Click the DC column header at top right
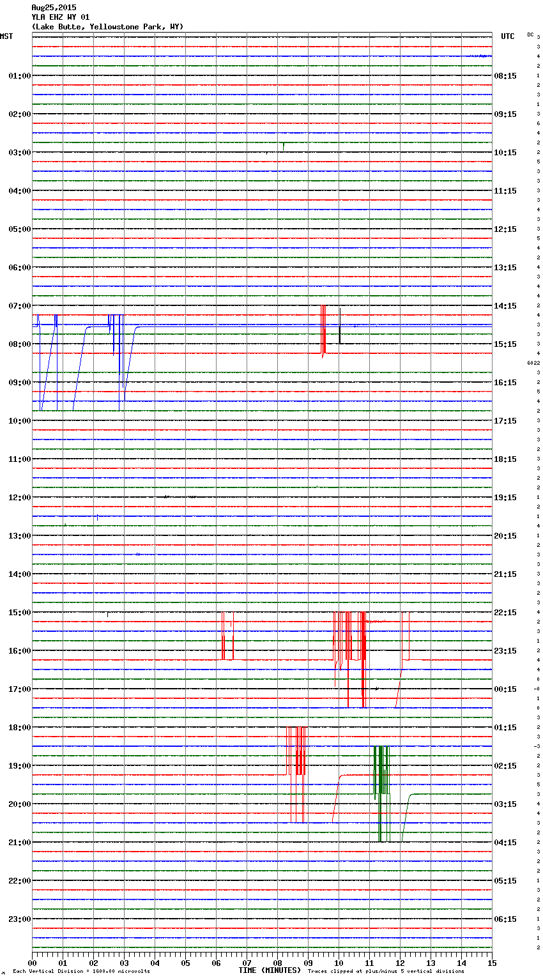The width and height of the screenshot is (543, 980). (530, 34)
